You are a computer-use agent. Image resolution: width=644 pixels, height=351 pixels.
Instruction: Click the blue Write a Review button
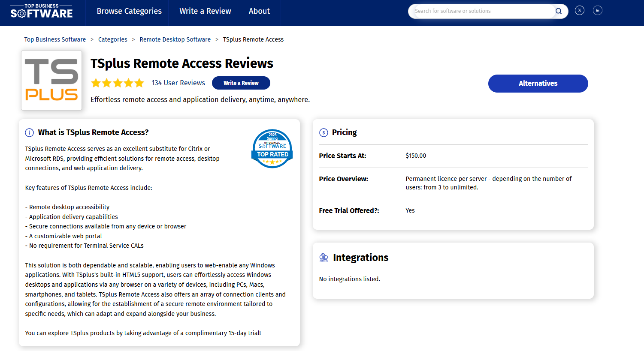pos(241,83)
